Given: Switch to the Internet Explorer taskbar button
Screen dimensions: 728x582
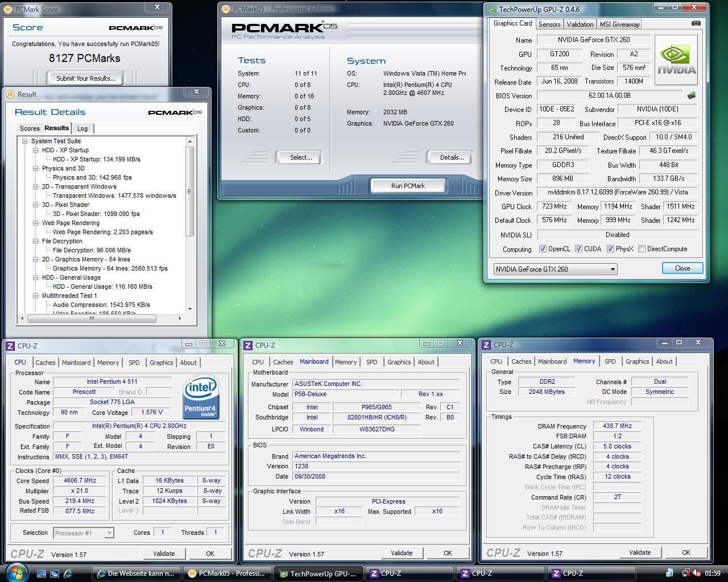Looking at the screenshot, I should point(136,573).
